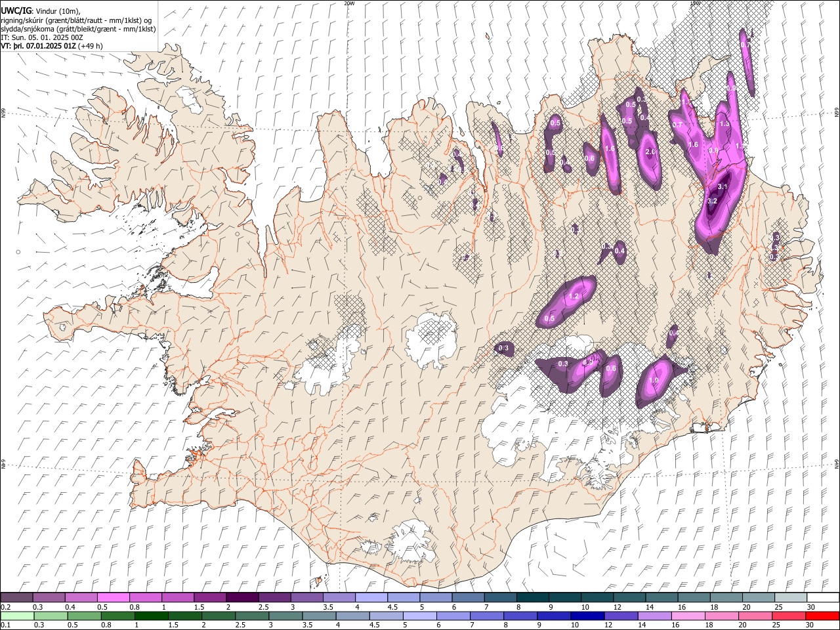Screen dimensions: 840x630
Task: Pick the dusky purple 0.2 snow swatch
Action: coord(17,598)
